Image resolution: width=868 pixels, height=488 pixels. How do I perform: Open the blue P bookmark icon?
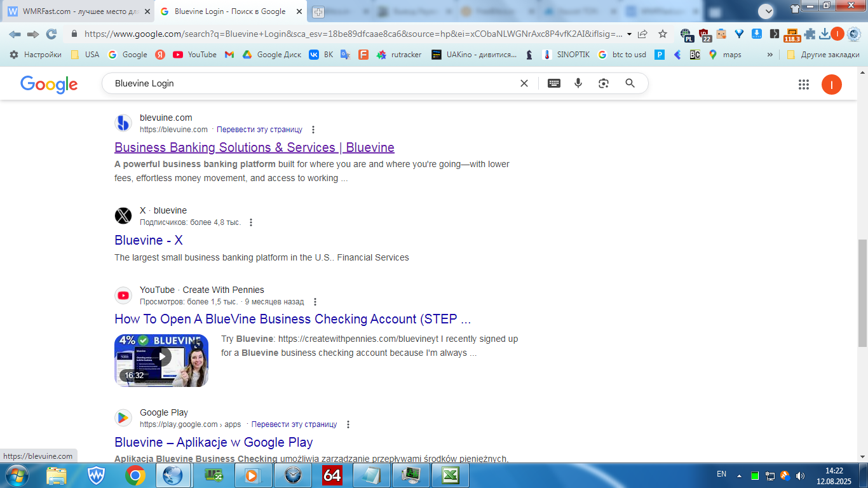pos(660,55)
